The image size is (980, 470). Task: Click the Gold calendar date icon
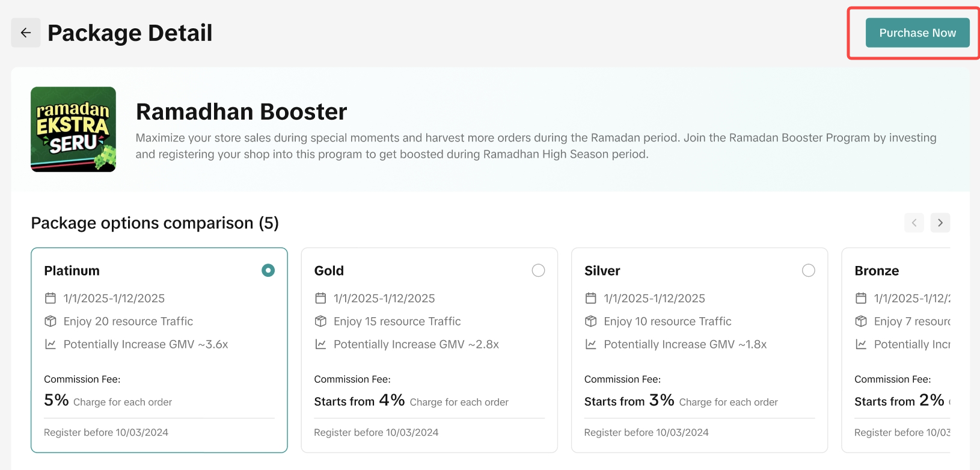[x=320, y=298]
